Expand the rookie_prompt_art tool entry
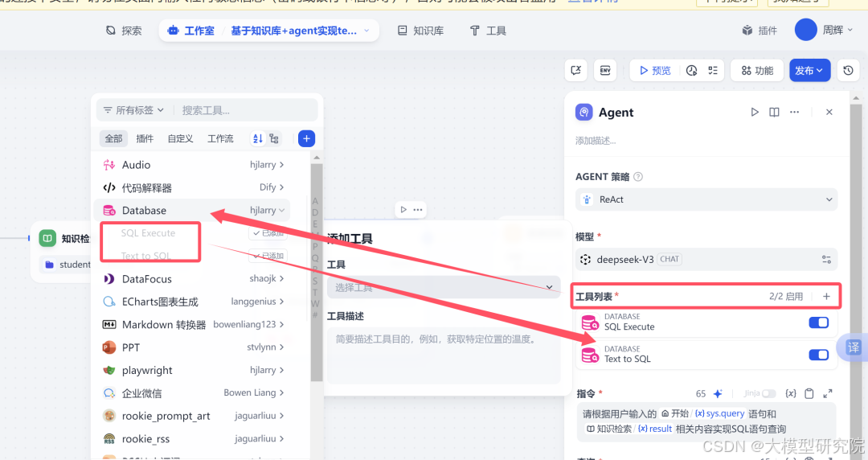The width and height of the screenshot is (868, 460). tap(193, 416)
